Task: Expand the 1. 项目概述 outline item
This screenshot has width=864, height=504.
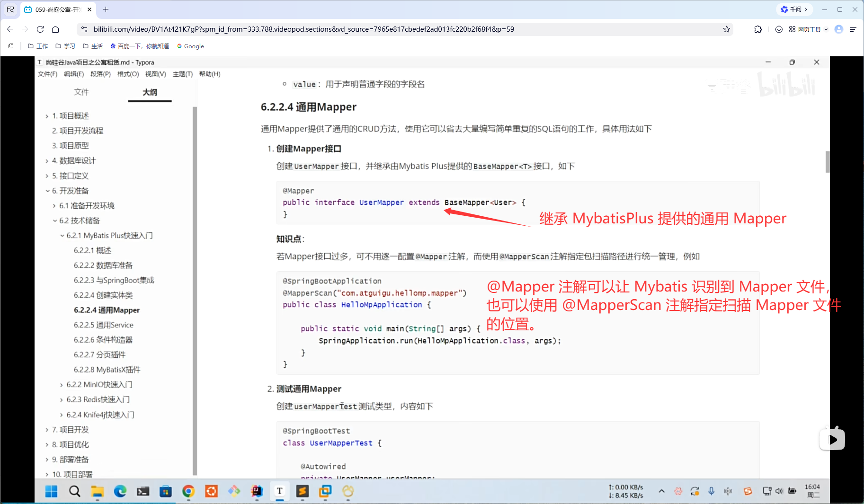Action: click(47, 116)
